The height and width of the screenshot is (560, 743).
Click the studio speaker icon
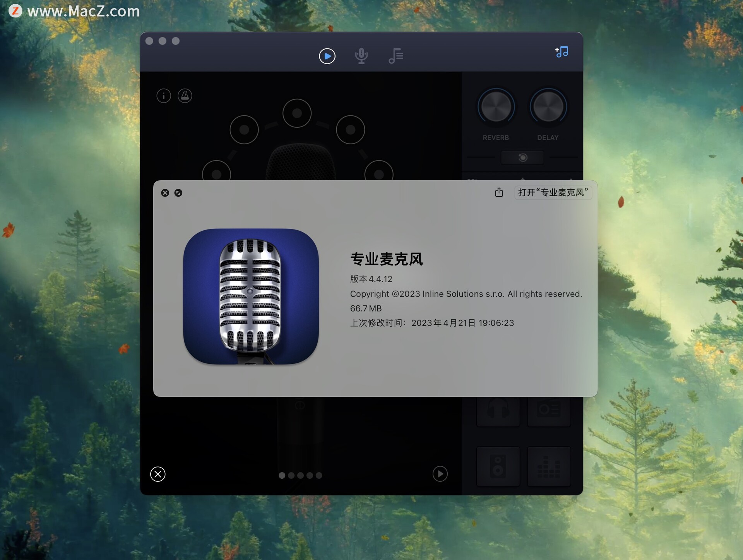pyautogui.click(x=498, y=466)
